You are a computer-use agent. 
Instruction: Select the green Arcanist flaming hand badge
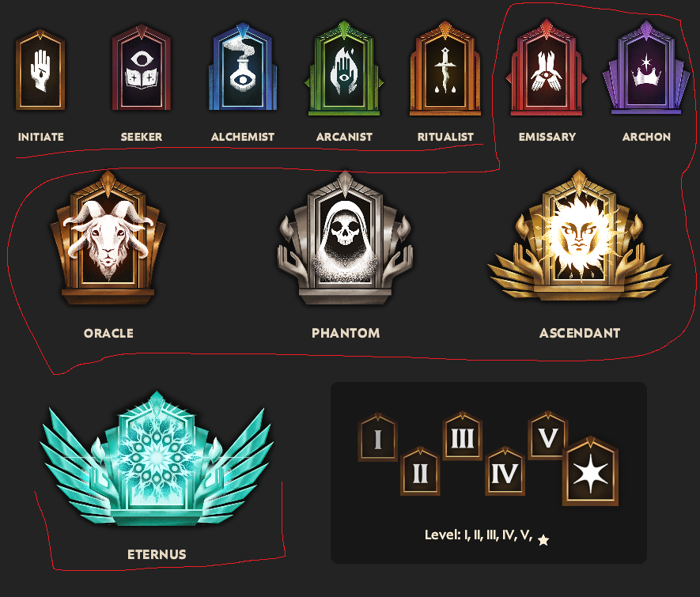[x=344, y=68]
